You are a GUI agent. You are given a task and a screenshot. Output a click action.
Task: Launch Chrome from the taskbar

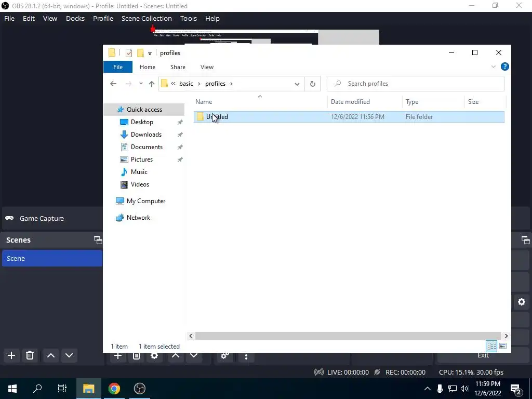click(114, 389)
